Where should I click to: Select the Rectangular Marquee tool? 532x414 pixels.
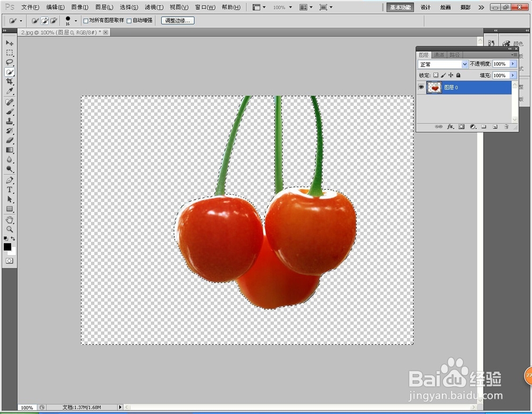coord(10,53)
